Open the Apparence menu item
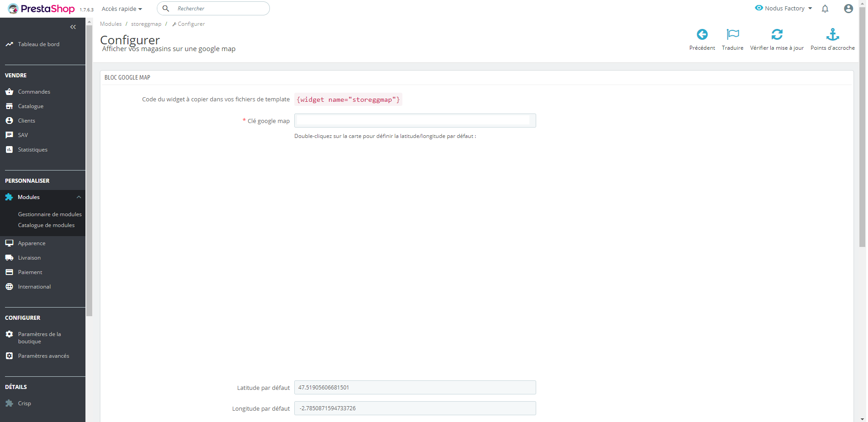 [32, 243]
